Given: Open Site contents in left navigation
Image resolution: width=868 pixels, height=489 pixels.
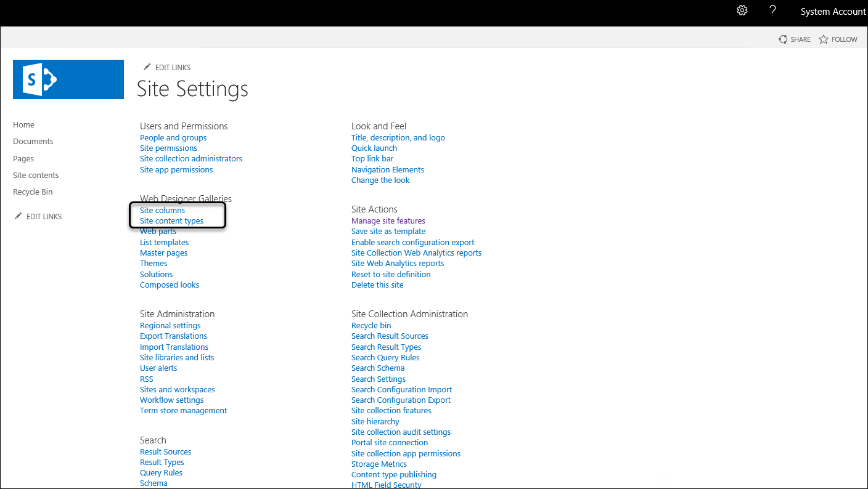Looking at the screenshot, I should [36, 176].
